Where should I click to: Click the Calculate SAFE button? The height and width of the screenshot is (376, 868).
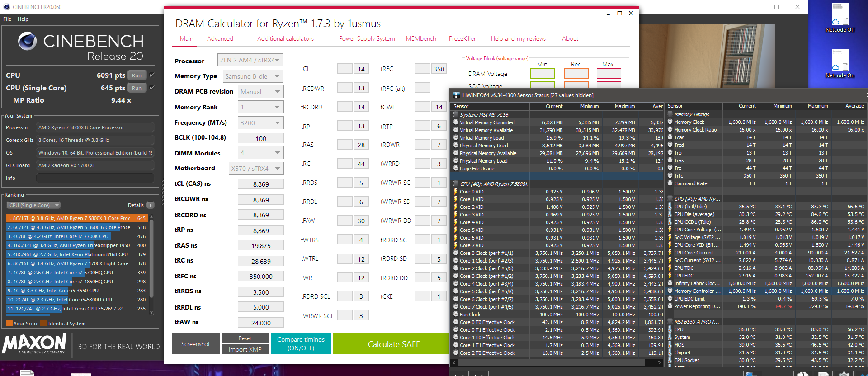[x=392, y=344]
